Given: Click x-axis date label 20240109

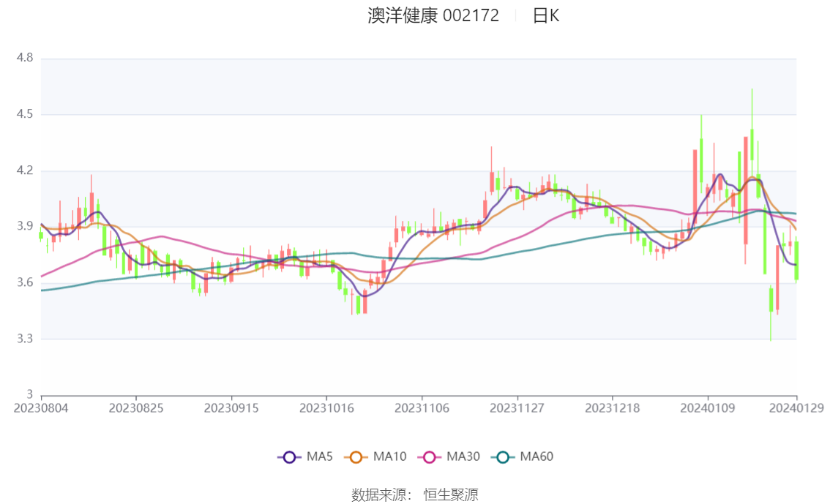Looking at the screenshot, I should (708, 408).
